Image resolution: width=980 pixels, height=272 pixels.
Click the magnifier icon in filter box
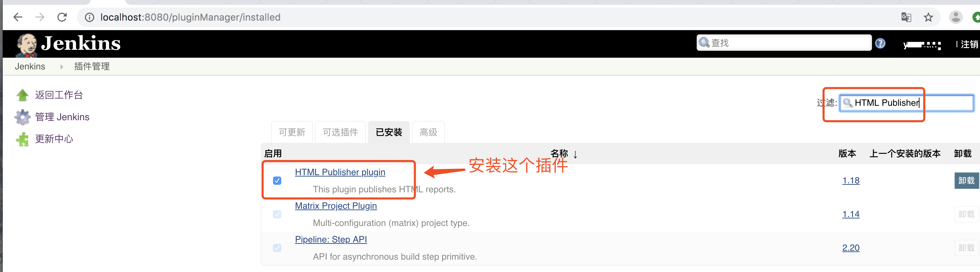(848, 103)
